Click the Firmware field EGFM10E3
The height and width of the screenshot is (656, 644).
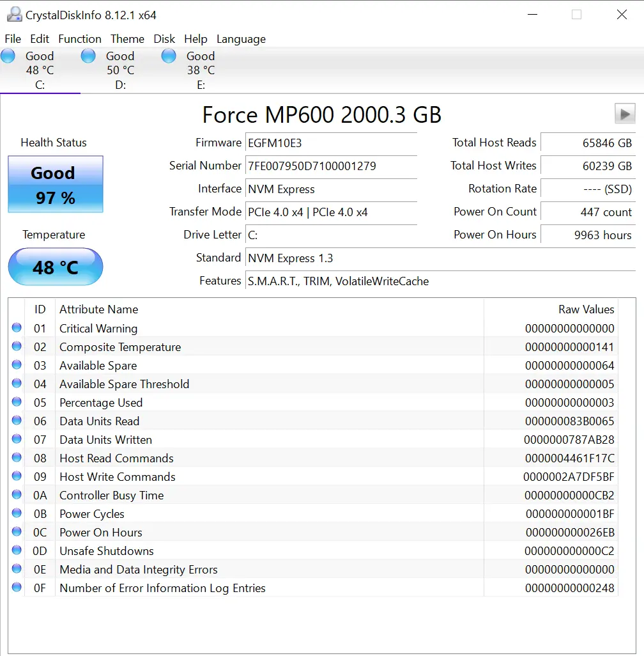point(331,143)
